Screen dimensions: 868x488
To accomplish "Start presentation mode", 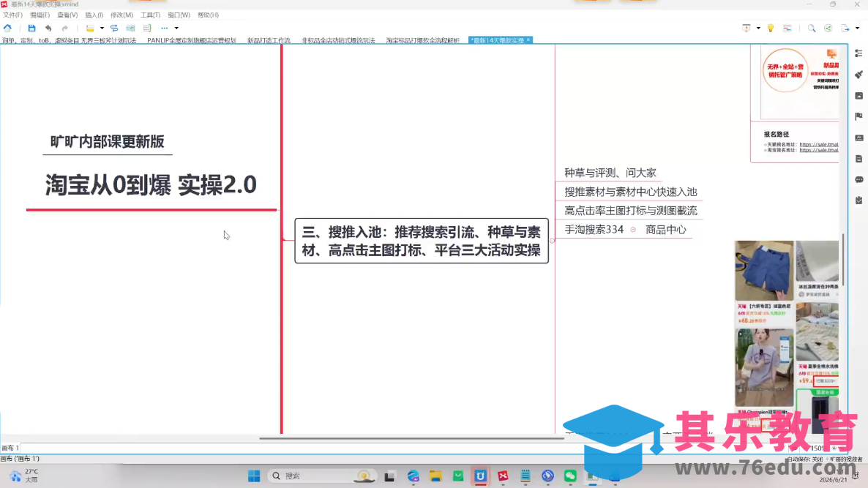I will tap(747, 28).
